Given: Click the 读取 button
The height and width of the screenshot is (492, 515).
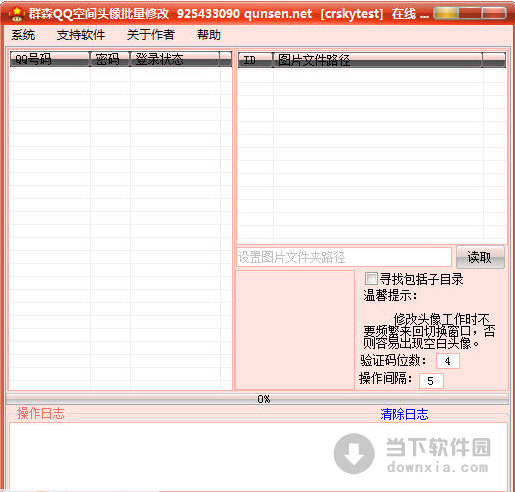Looking at the screenshot, I should (480, 257).
